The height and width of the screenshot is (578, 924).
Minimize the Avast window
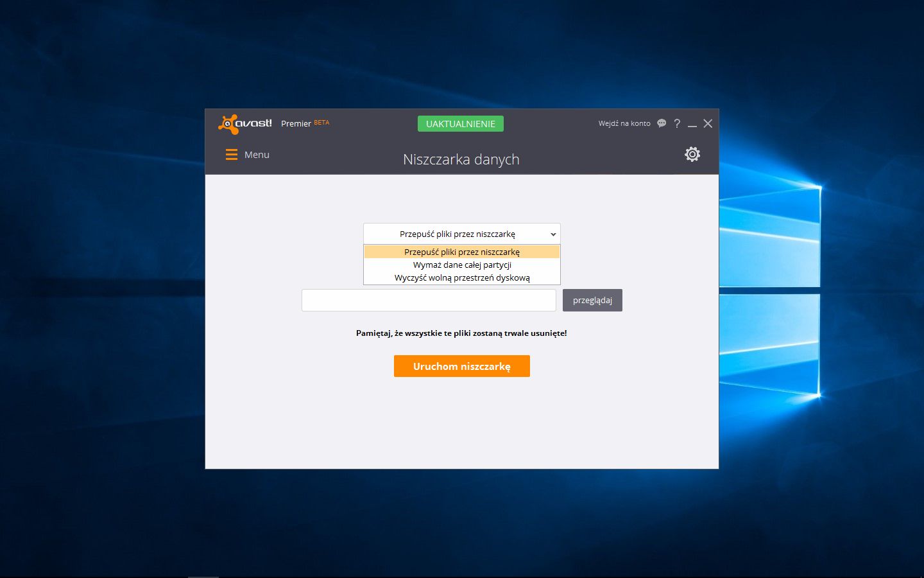692,123
